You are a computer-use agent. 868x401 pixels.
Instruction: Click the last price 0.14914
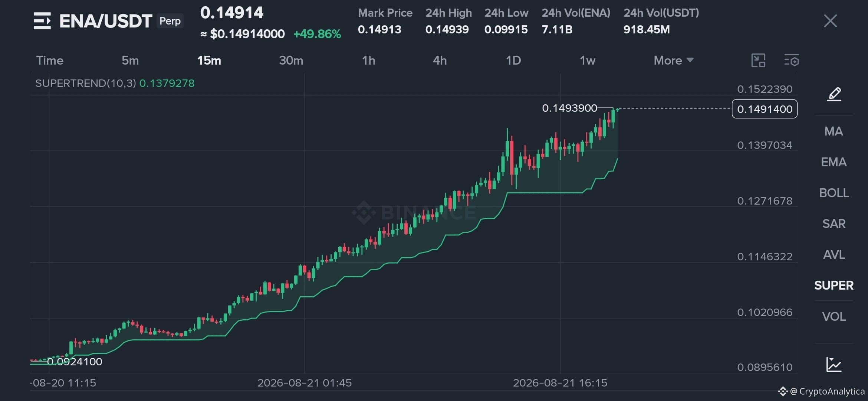(232, 13)
